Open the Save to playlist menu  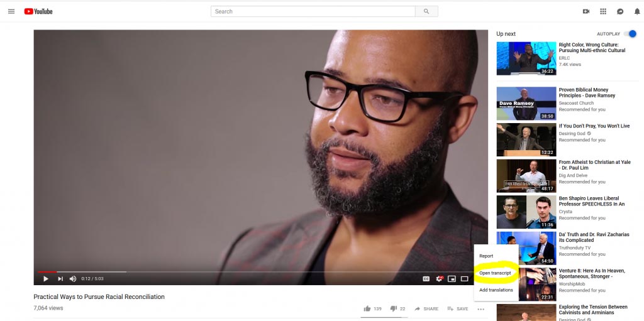click(458, 308)
